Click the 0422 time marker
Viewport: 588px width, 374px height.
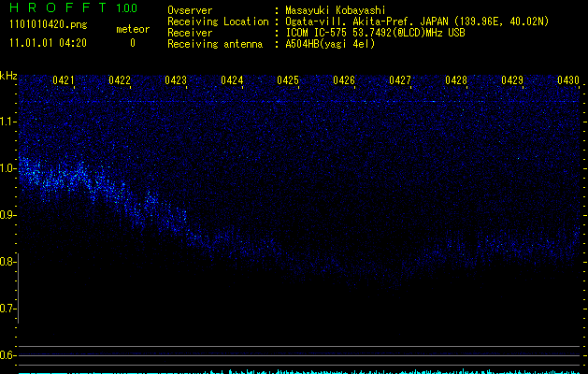point(120,80)
